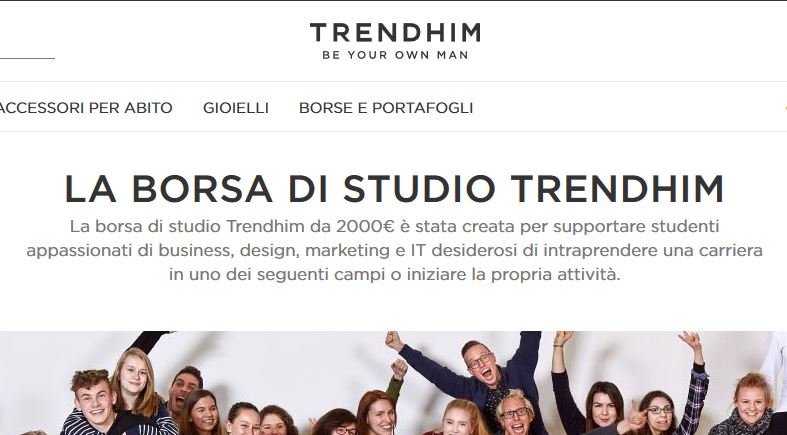Click the dark-haired woman beside the thumbs-up woman
The height and width of the screenshot is (435, 787).
click(x=604, y=407)
